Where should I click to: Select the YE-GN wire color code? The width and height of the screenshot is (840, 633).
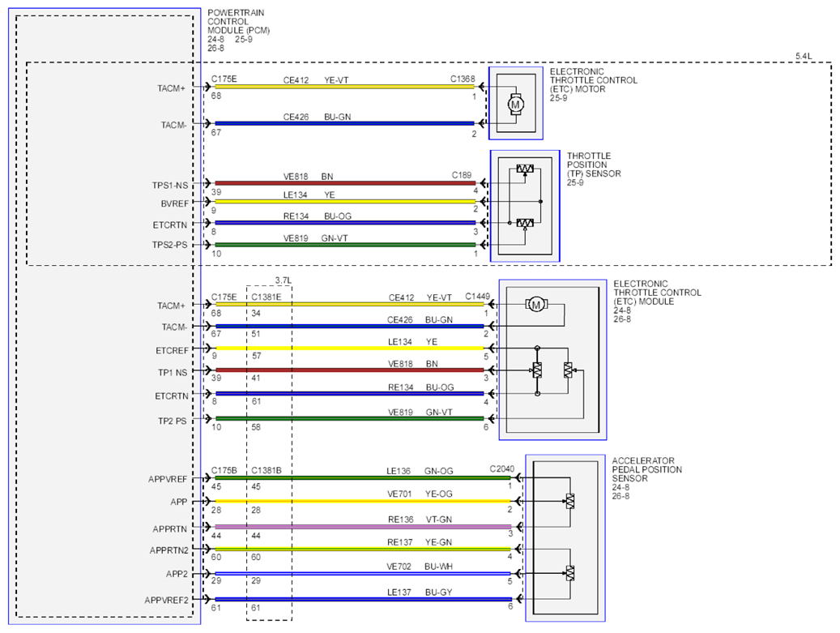coord(439,542)
